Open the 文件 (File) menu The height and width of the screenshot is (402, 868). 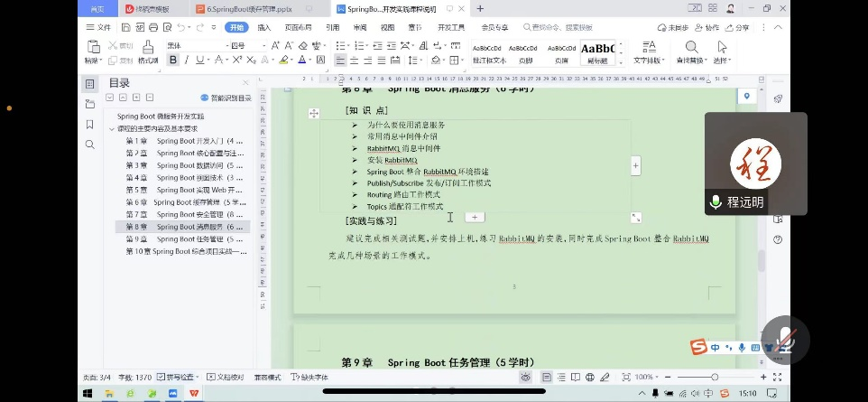[99, 28]
